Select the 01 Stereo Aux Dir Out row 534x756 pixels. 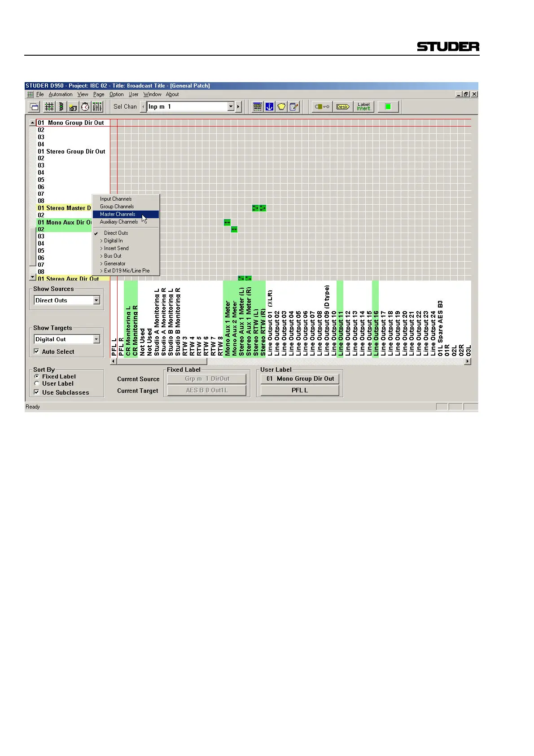[x=73, y=278]
